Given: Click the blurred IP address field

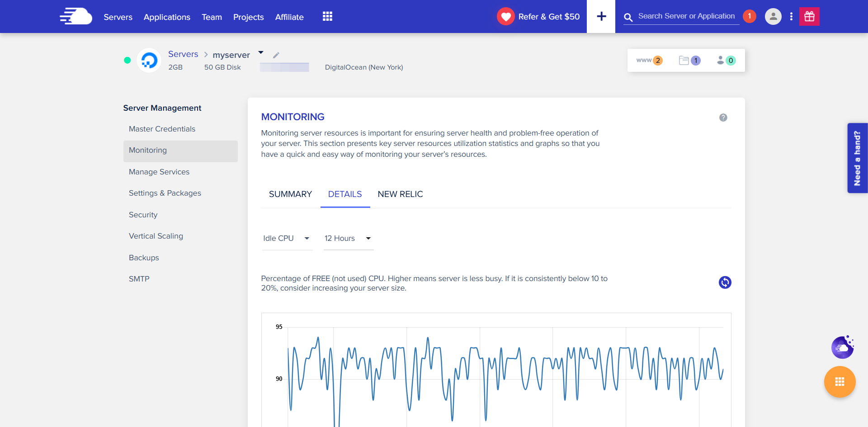Looking at the screenshot, I should click(284, 67).
